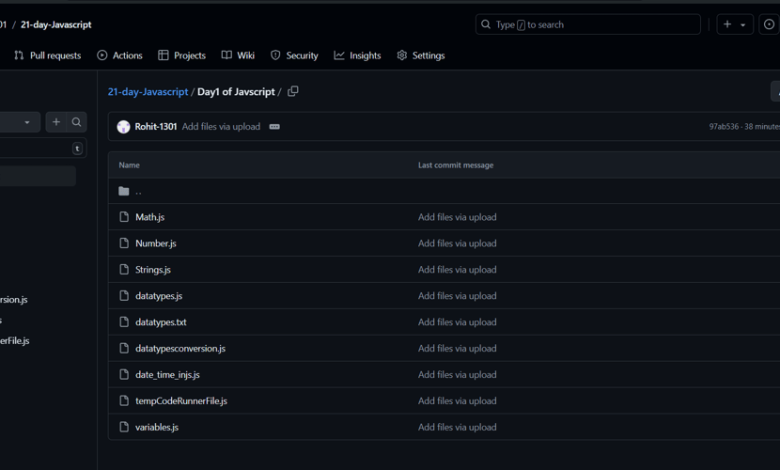Screen dimensions: 780x470
Task: Expand commit details ellipsis button
Action: pos(275,127)
